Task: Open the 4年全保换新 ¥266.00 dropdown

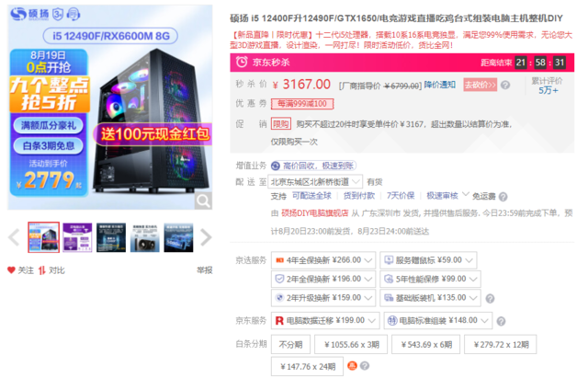Action: (323, 260)
